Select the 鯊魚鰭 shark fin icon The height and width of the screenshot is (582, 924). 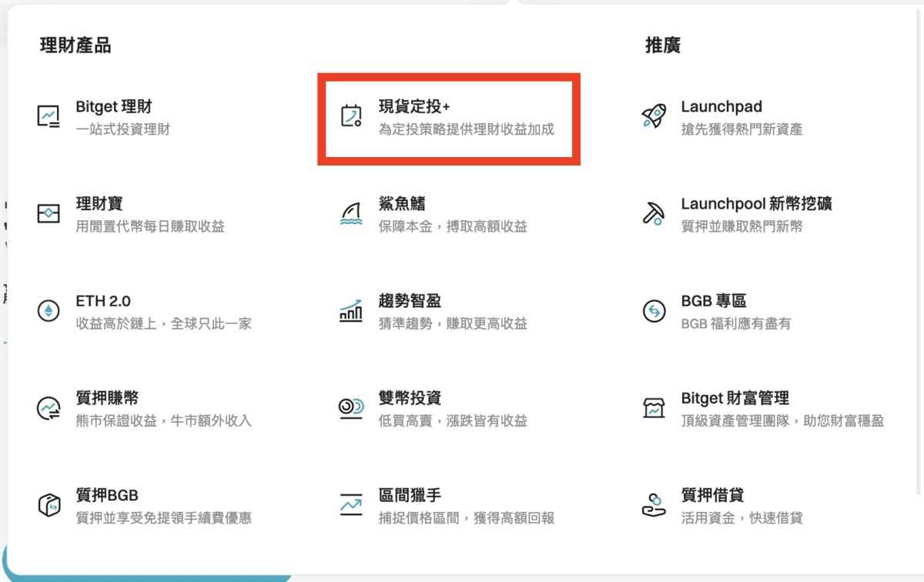350,212
